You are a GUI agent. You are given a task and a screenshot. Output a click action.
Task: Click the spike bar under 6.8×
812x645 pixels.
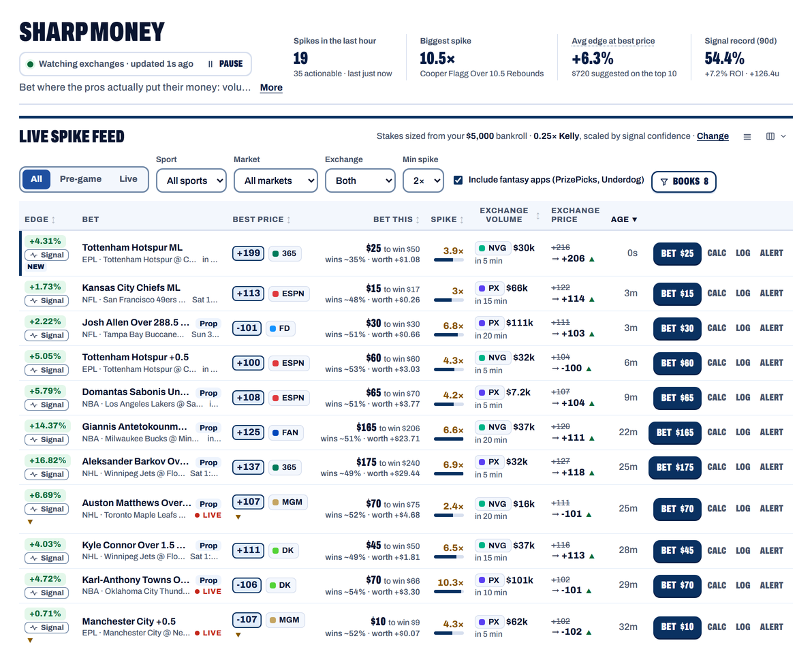pyautogui.click(x=448, y=335)
